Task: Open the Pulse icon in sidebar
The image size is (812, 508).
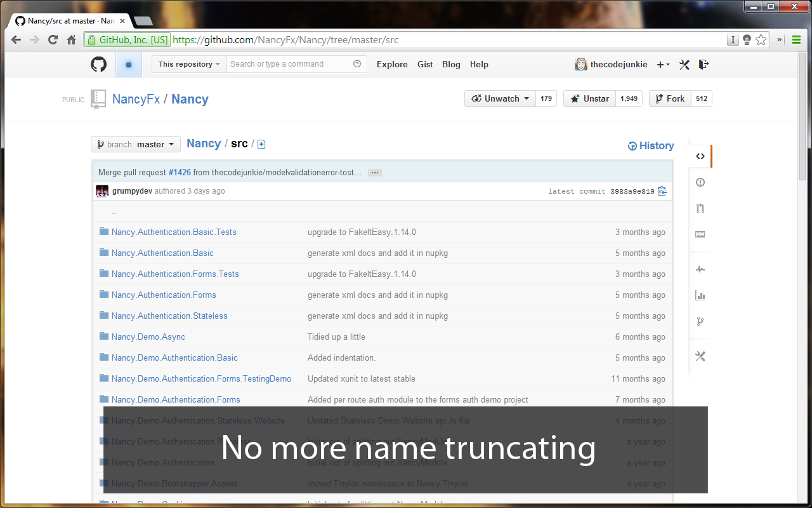Action: (700, 269)
